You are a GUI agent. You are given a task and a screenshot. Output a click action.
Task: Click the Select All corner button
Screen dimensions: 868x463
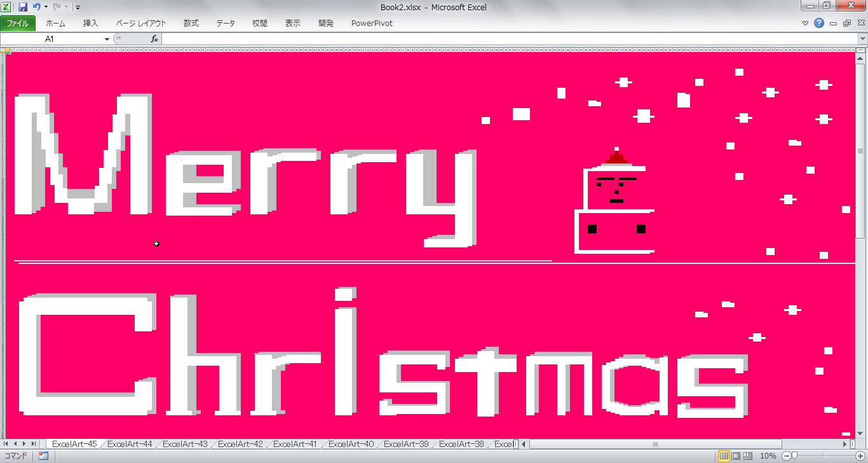click(3, 49)
